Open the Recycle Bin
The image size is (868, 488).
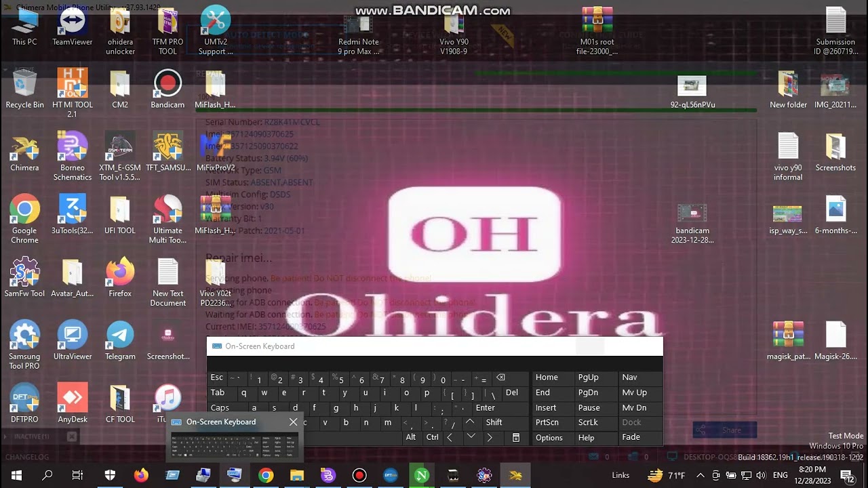[24, 90]
